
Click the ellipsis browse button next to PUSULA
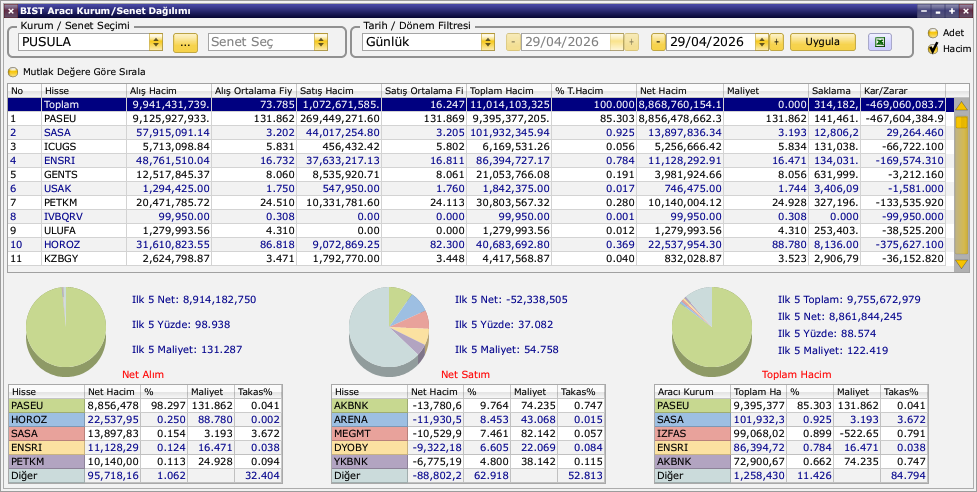(x=185, y=42)
